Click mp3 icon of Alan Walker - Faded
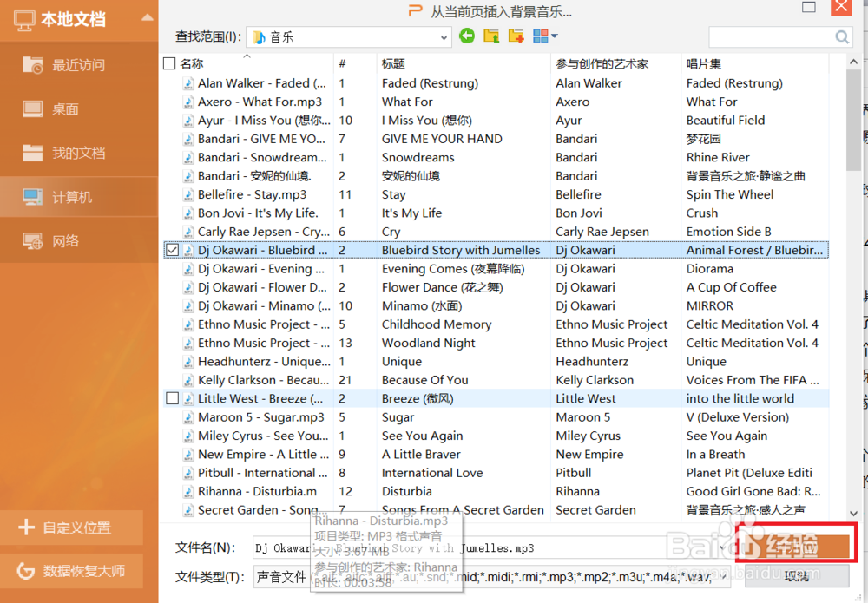The height and width of the screenshot is (603, 868). (x=188, y=83)
